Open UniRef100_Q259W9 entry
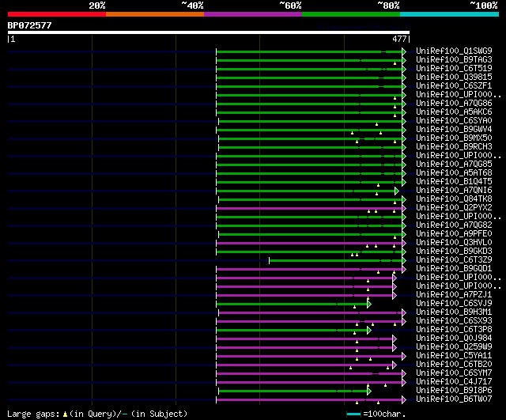The image size is (506, 420). click(454, 347)
